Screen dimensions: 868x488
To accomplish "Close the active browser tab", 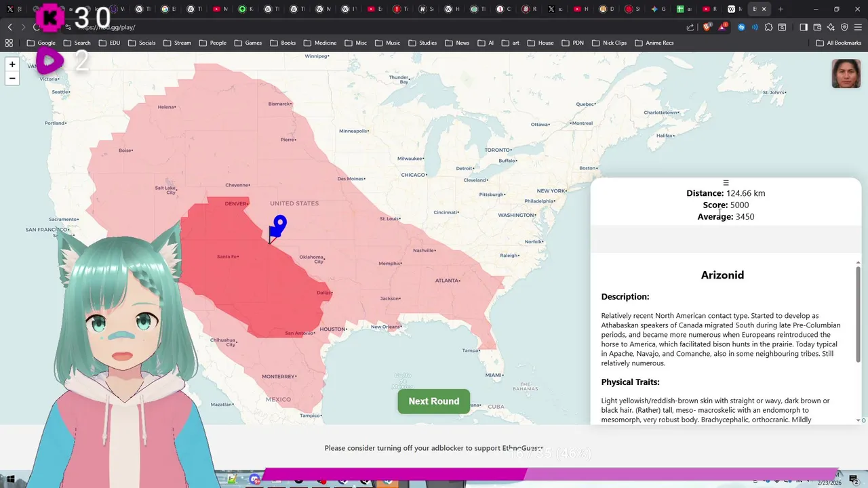I will click(x=764, y=9).
